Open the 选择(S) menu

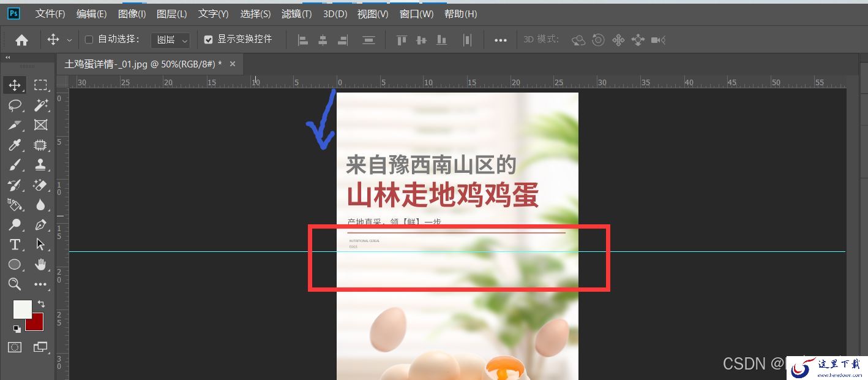pos(255,13)
